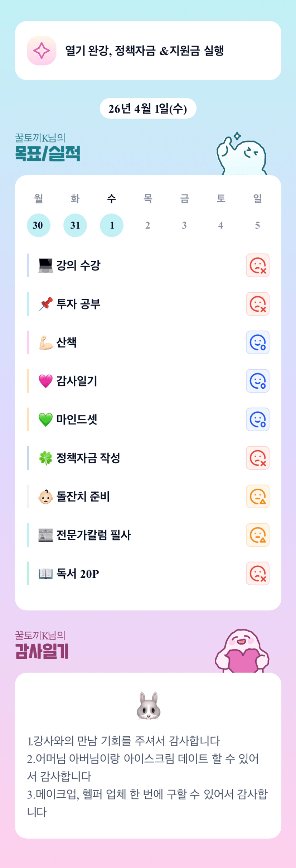
Task: Open the 투자 공부 goal item
Action: (78, 304)
